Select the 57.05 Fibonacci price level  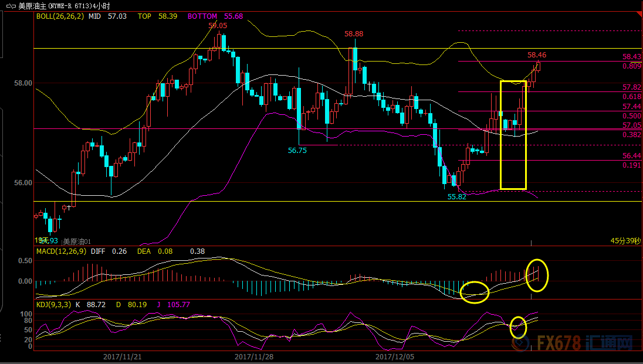[632, 125]
